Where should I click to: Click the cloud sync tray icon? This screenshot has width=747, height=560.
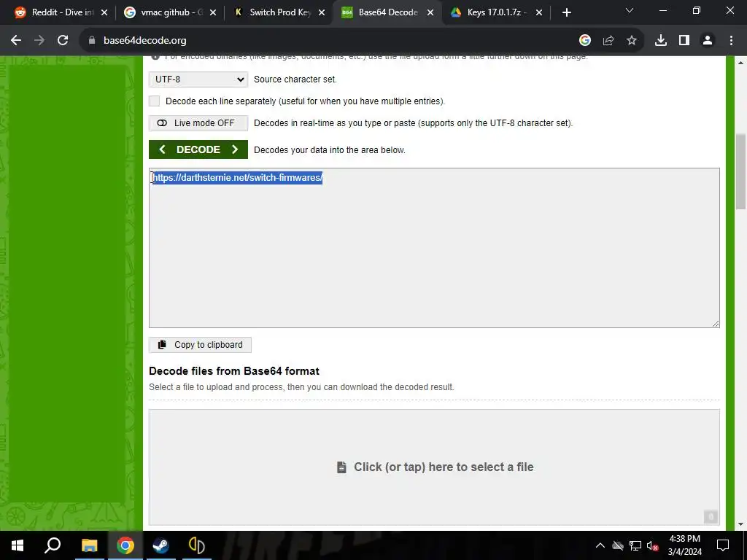[618, 545]
